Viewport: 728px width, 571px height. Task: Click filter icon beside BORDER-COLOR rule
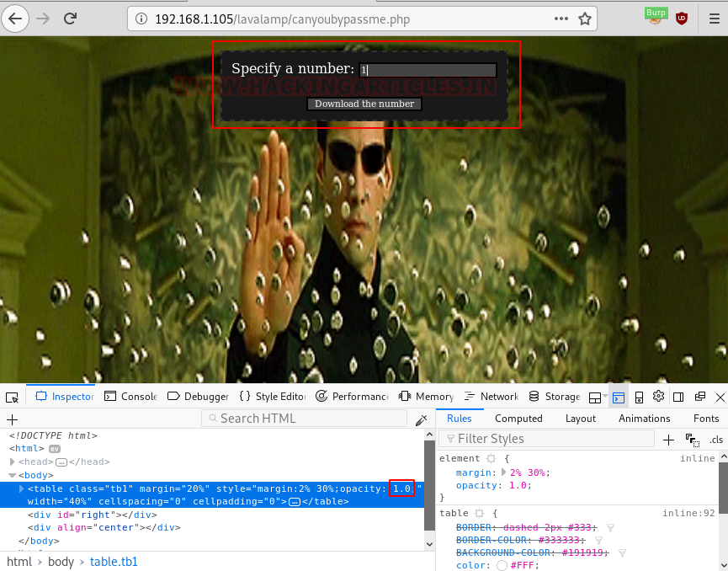[599, 541]
